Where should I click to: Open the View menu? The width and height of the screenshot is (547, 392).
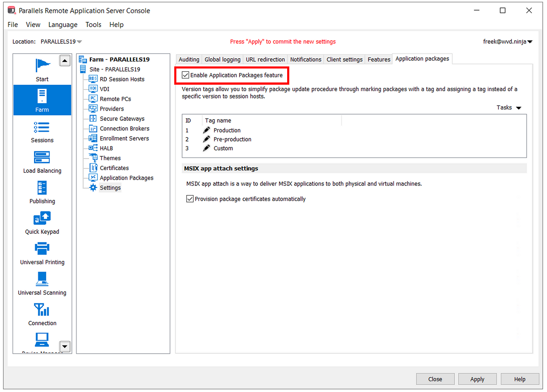pos(33,25)
